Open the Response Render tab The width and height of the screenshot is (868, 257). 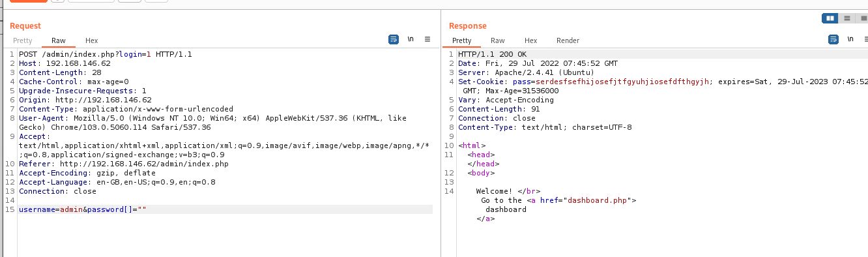[568, 40]
